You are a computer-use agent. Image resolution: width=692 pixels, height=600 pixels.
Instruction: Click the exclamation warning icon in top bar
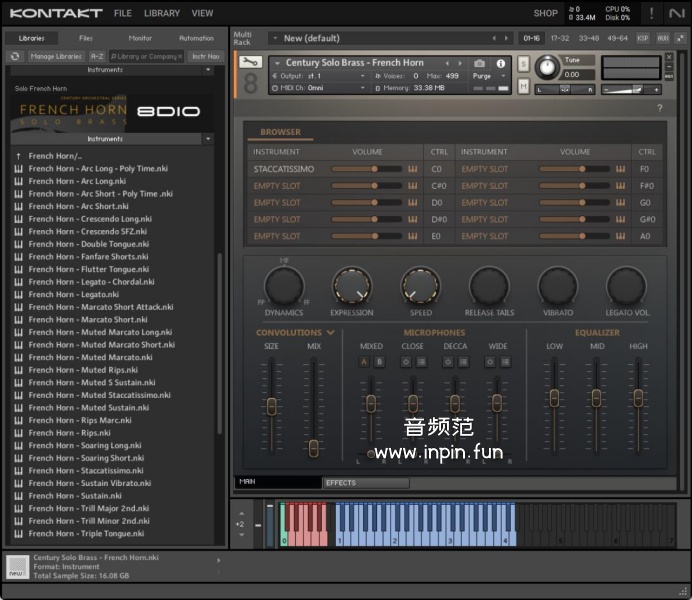(651, 13)
